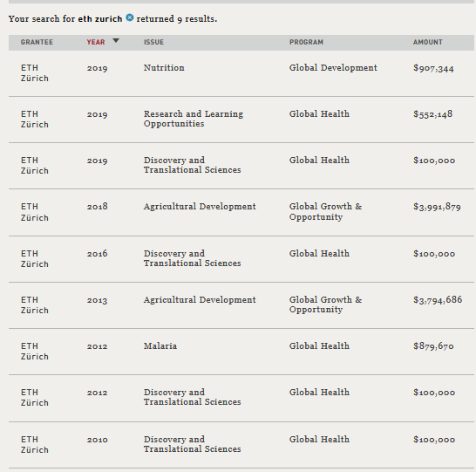This screenshot has width=476, height=472.
Task: Click the $879,670 Malaria amount
Action: tap(433, 346)
